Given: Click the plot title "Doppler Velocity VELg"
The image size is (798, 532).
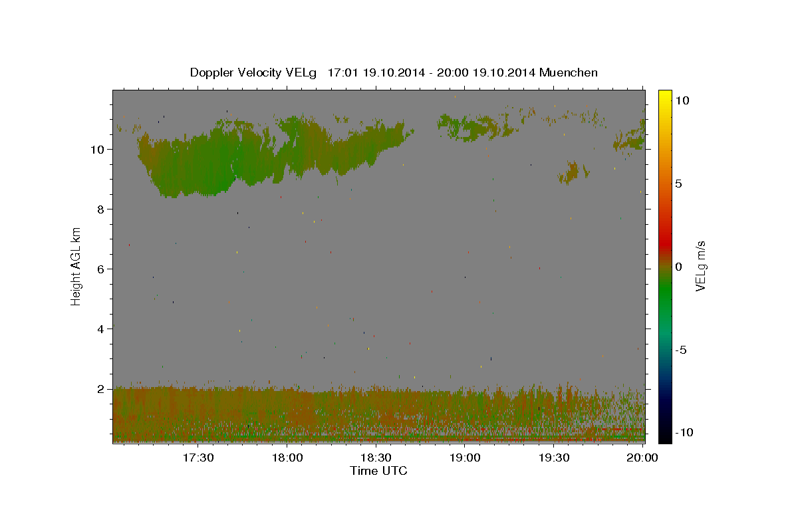Looking at the screenshot, I should 255,72.
